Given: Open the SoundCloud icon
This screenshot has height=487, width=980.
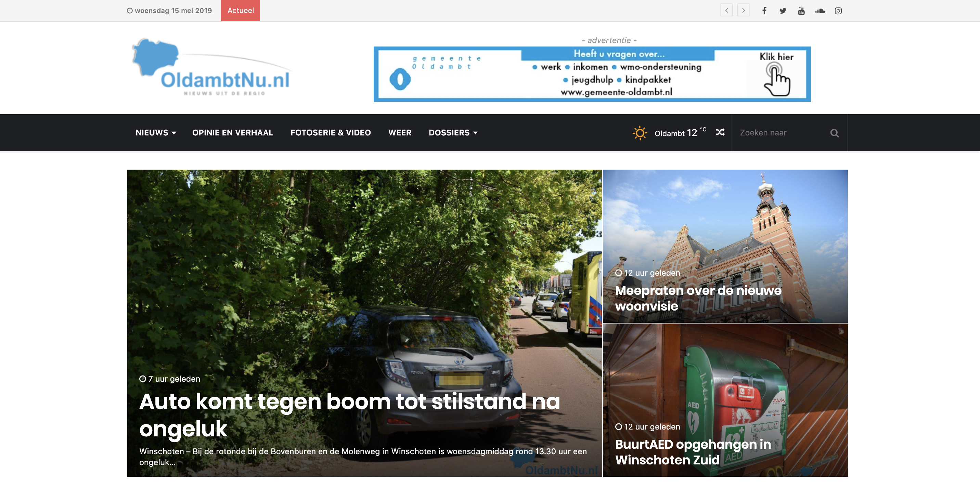Looking at the screenshot, I should (x=820, y=11).
